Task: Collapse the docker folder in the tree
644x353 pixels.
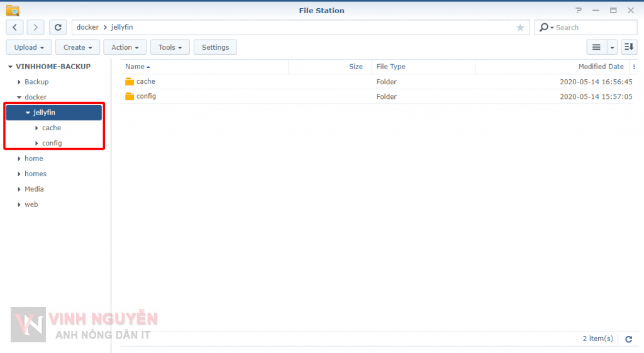Action: [19, 98]
